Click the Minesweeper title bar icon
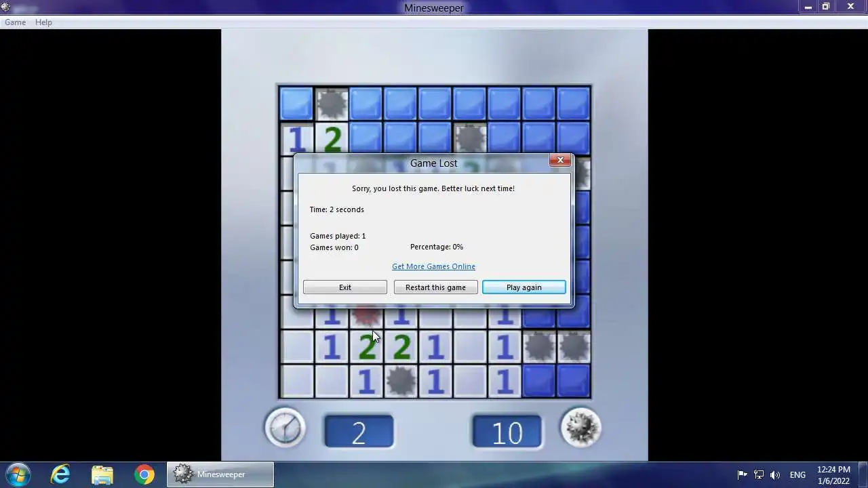The height and width of the screenshot is (488, 868). point(6,7)
